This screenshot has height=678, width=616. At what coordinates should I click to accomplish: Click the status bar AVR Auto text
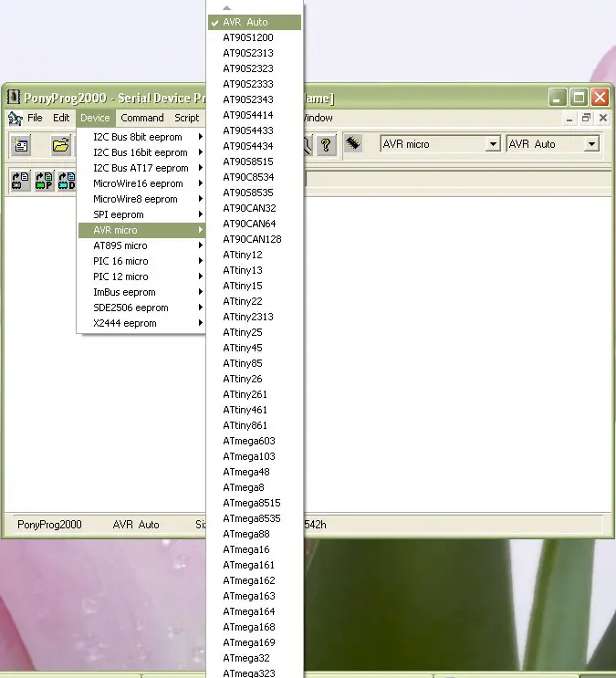click(136, 525)
